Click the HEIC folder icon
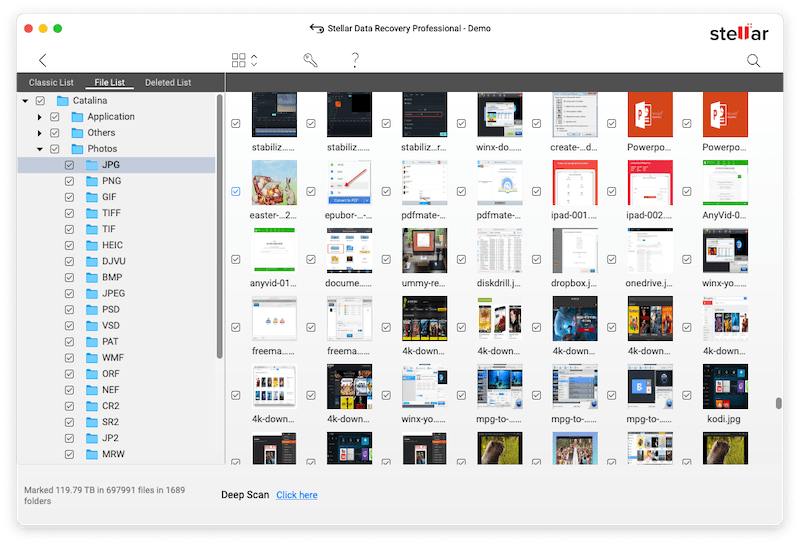 click(x=92, y=245)
